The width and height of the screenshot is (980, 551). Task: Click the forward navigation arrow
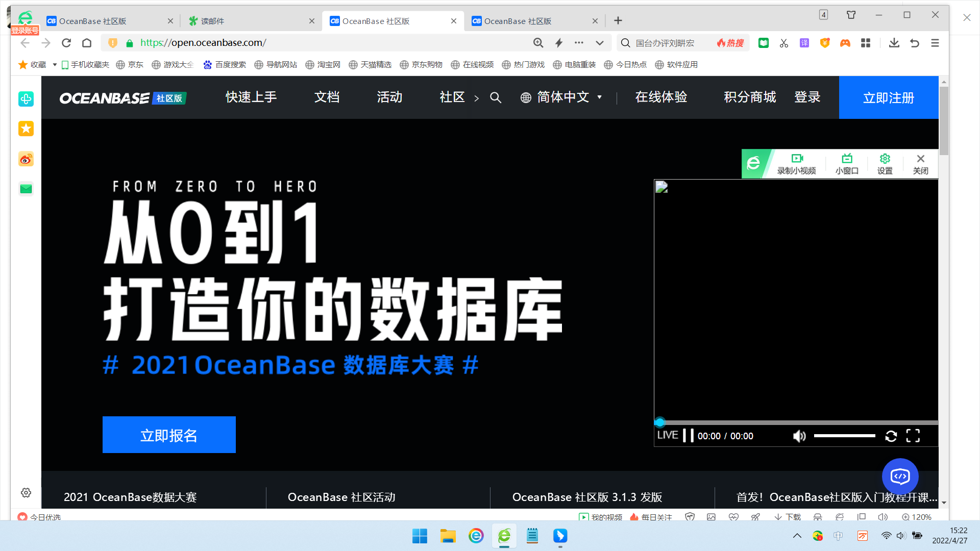click(x=46, y=43)
